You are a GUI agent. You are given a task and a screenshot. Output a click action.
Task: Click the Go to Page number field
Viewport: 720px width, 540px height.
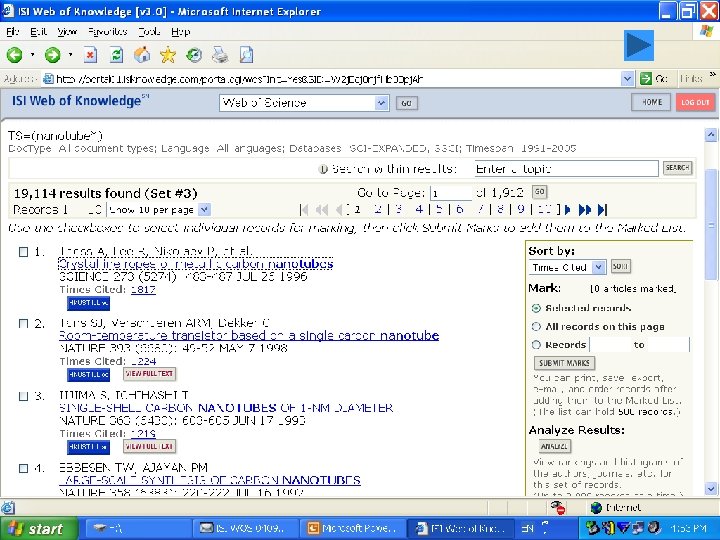(x=451, y=193)
